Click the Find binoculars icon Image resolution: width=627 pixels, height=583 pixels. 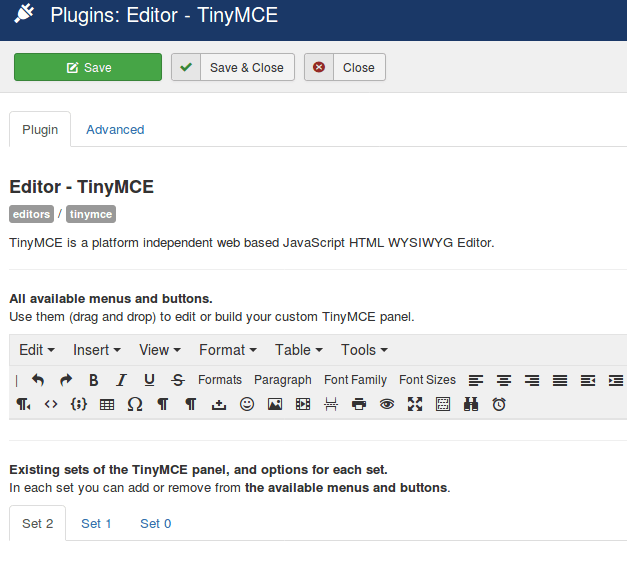[x=471, y=404]
